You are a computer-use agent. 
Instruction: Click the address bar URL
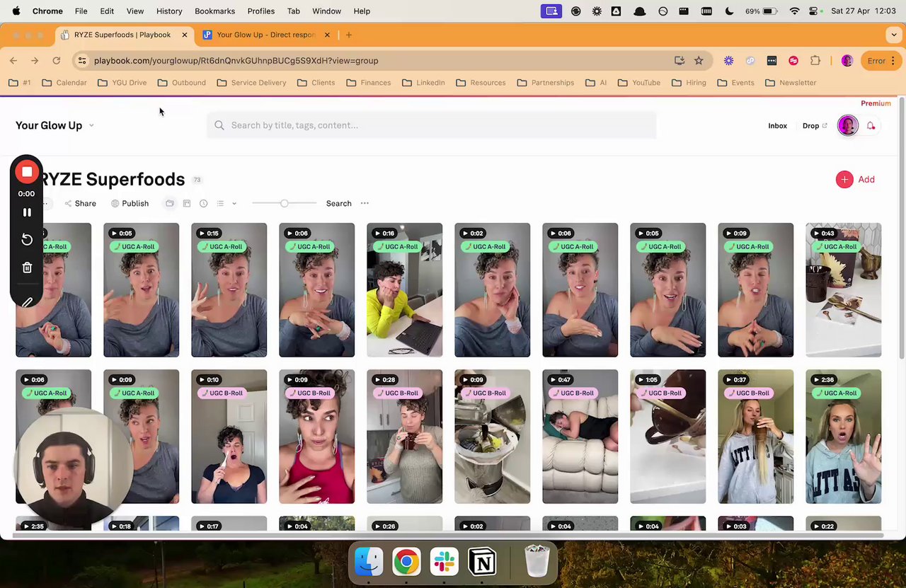(x=236, y=61)
